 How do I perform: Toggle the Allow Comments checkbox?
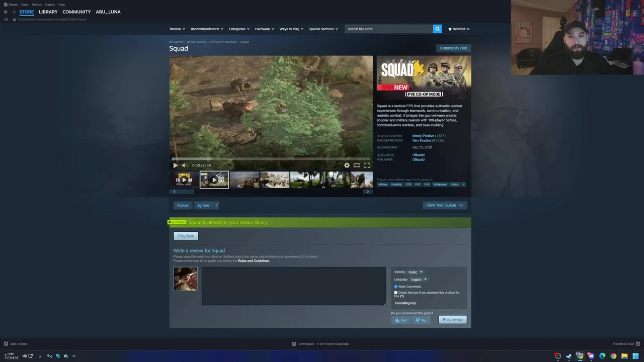[395, 287]
